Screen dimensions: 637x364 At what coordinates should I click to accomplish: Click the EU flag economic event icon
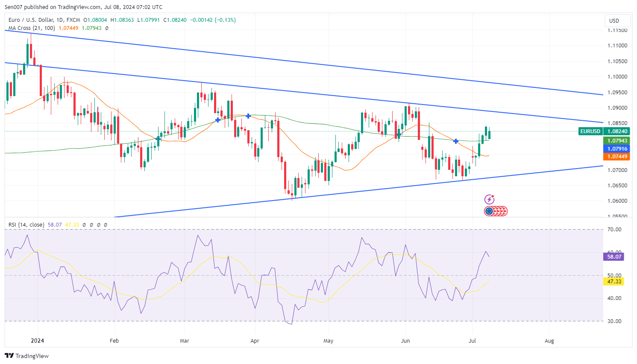pos(489,211)
